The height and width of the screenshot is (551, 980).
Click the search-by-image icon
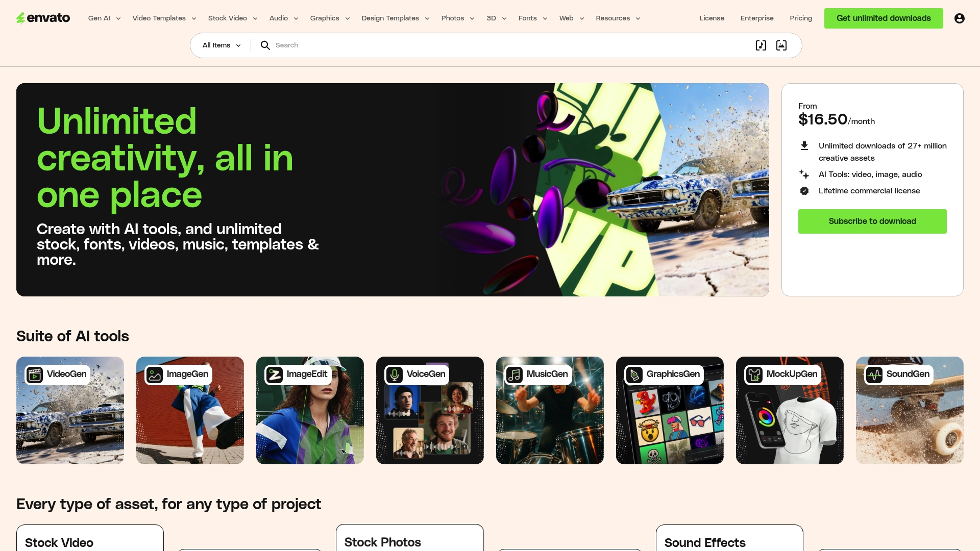point(781,45)
